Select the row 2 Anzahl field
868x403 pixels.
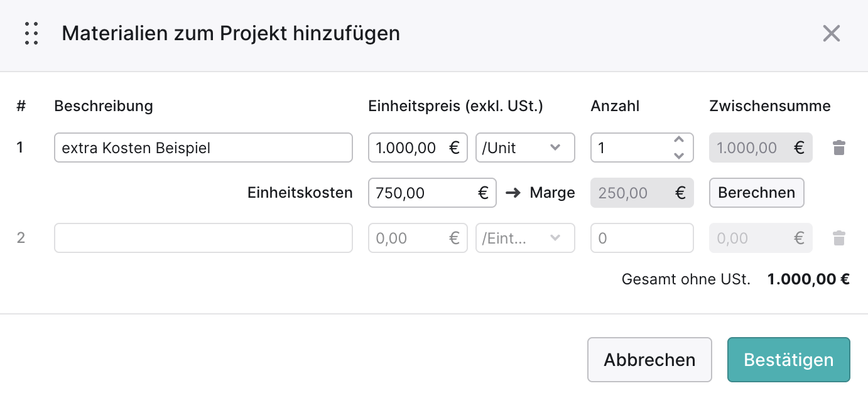click(642, 238)
